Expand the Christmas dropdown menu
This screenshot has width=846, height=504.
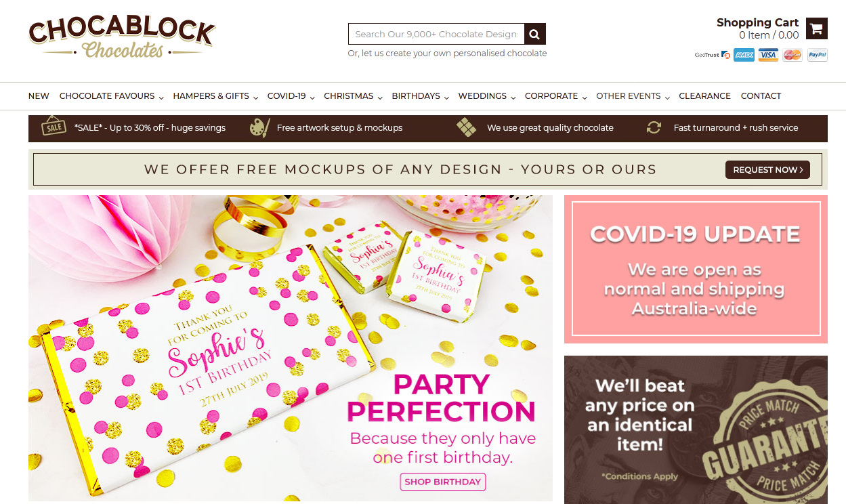[x=353, y=96]
